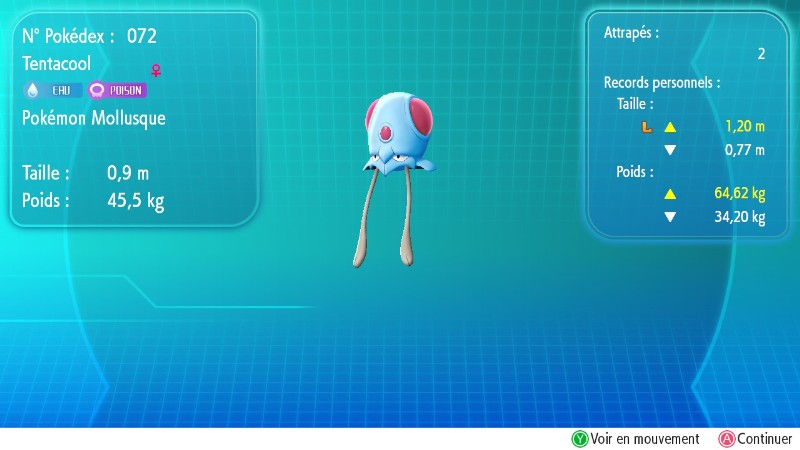Click the Records personnels heading

point(662,82)
